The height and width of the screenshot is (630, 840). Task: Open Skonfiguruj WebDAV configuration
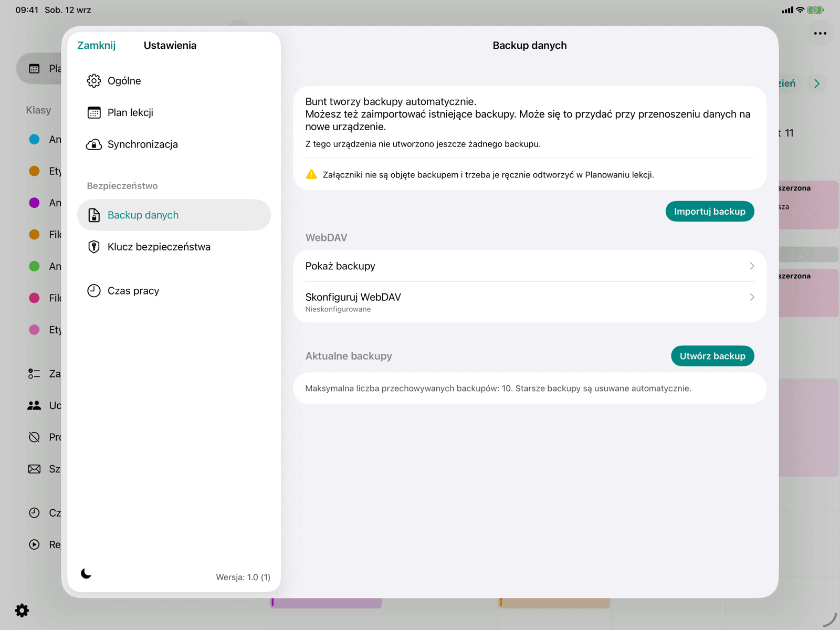pyautogui.click(x=530, y=302)
